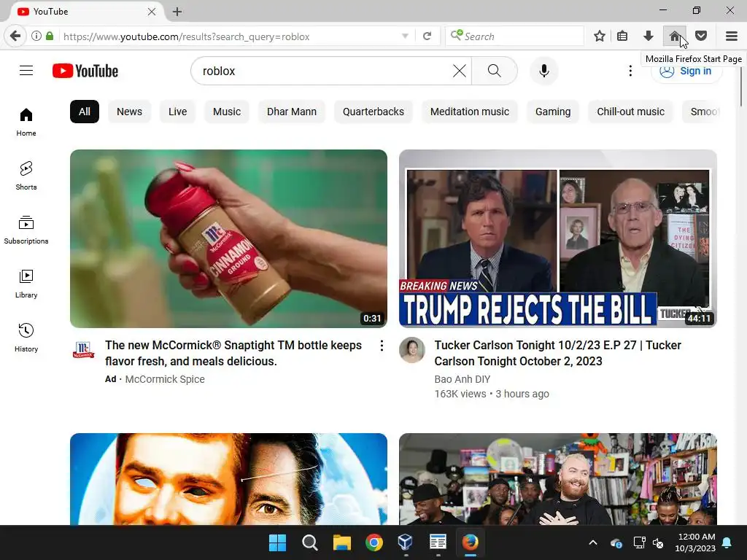This screenshot has height=560, width=747.
Task: Open the McCormick Snaptight bottle ad title
Action: [x=233, y=353]
